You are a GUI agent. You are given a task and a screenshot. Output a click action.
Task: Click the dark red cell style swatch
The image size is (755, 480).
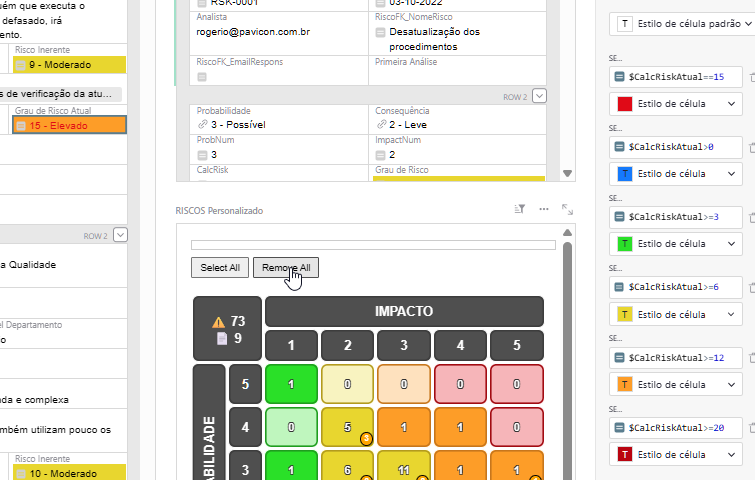[x=625, y=453]
